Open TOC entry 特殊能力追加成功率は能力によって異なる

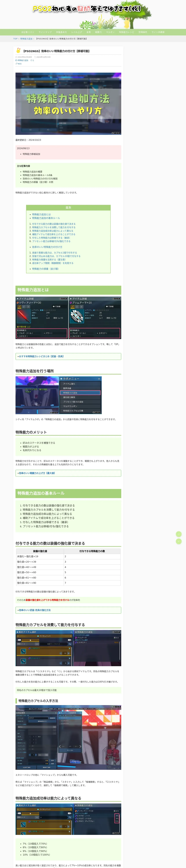[x=53, y=231]
